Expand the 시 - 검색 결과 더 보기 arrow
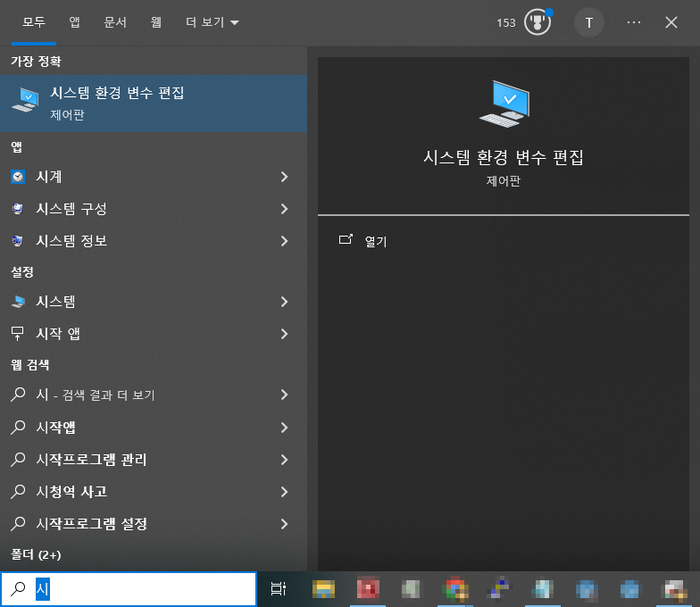The width and height of the screenshot is (700, 607). [x=284, y=395]
